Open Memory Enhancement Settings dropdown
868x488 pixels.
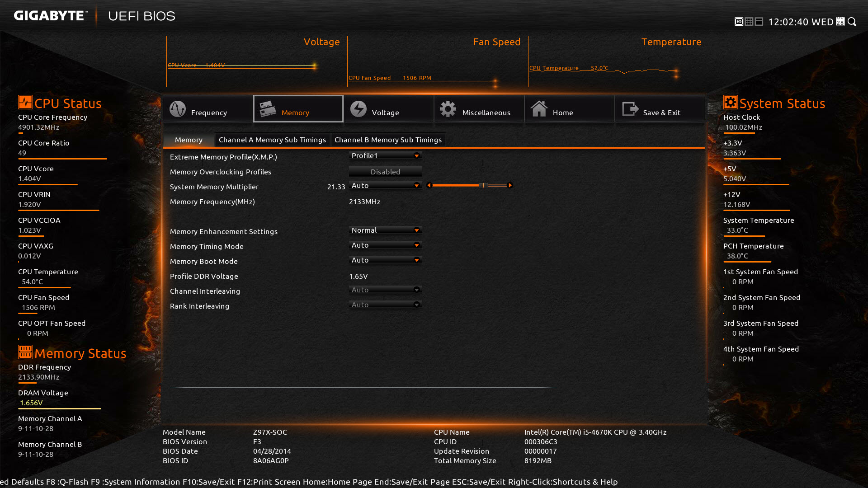[x=386, y=230]
